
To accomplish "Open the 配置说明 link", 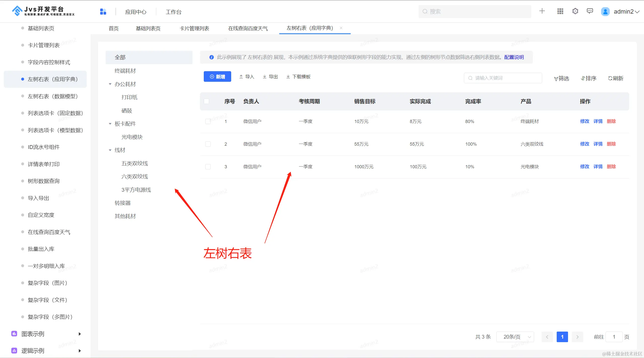I will (x=514, y=57).
